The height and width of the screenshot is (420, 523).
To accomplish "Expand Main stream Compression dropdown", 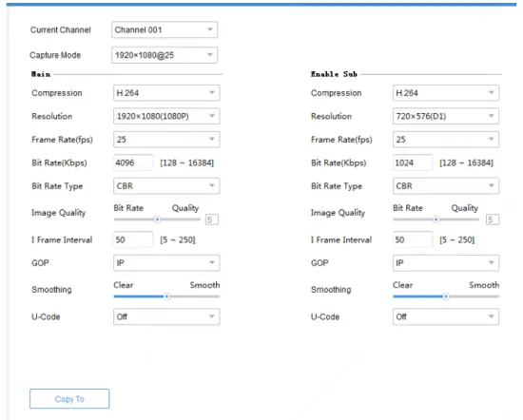I will click(x=166, y=93).
